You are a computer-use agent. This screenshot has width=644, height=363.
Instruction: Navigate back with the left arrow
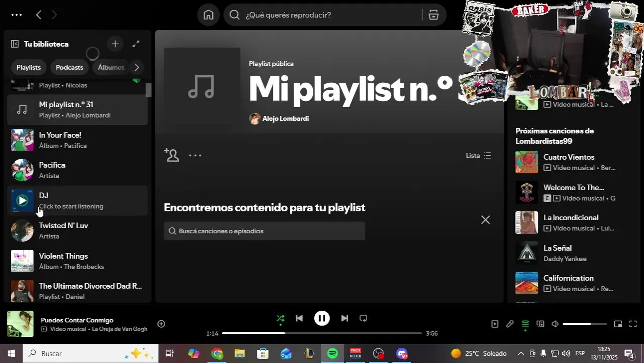39,15
